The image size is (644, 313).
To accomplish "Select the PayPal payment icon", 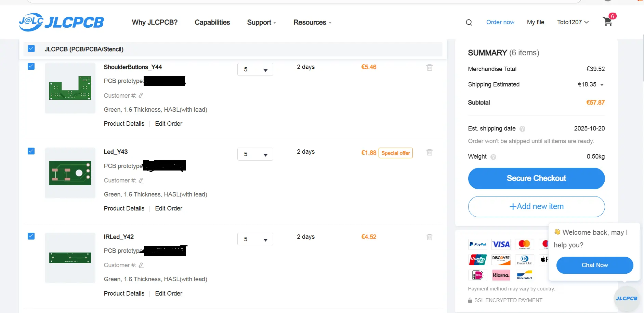I will click(x=478, y=244).
